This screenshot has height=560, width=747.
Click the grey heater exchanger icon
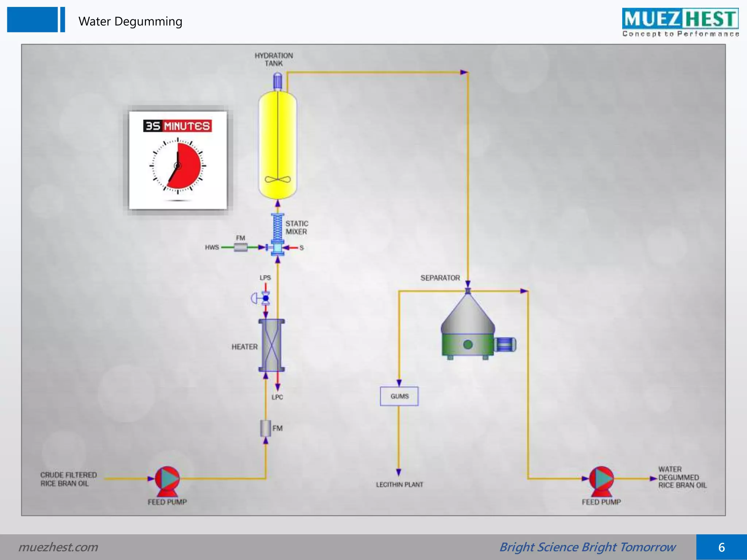click(x=272, y=346)
